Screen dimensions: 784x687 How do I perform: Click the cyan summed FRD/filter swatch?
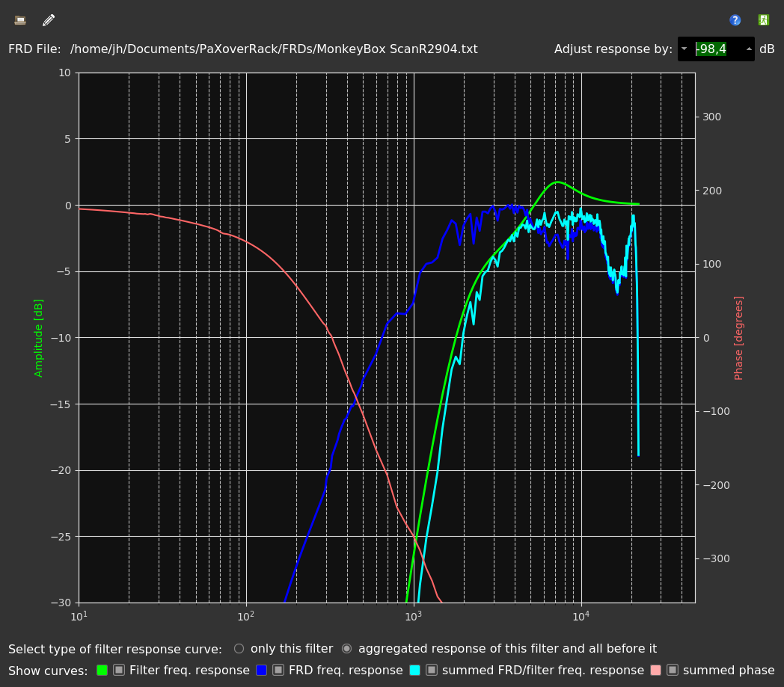(414, 671)
